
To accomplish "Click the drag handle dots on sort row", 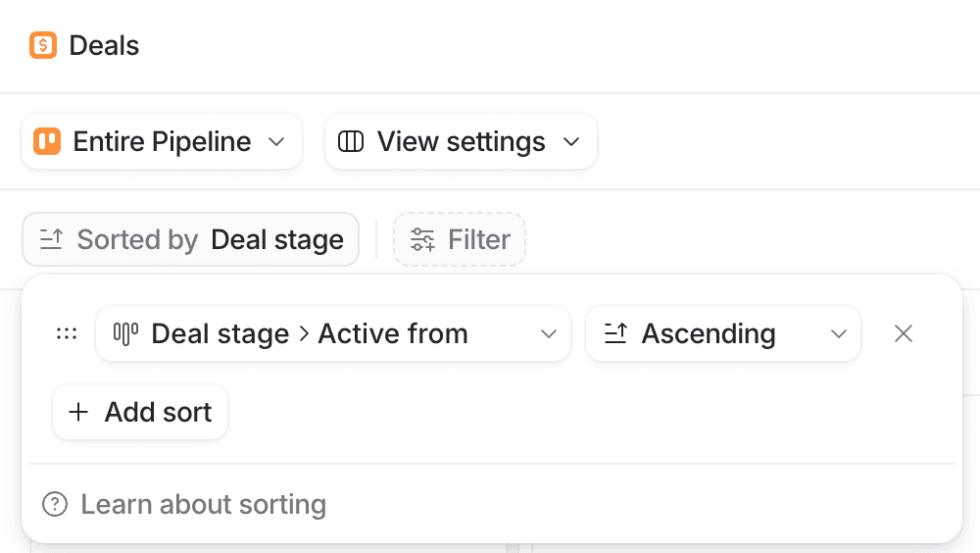I will (67, 333).
